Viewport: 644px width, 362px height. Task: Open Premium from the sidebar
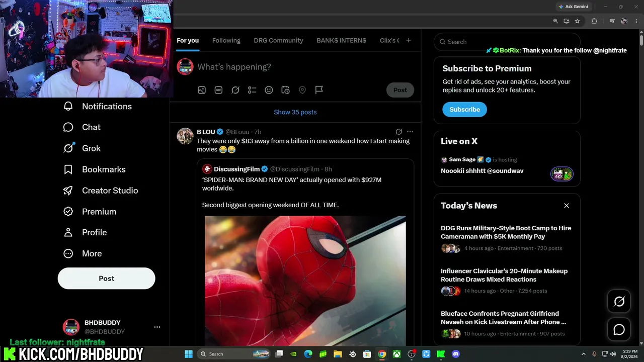coord(90,212)
